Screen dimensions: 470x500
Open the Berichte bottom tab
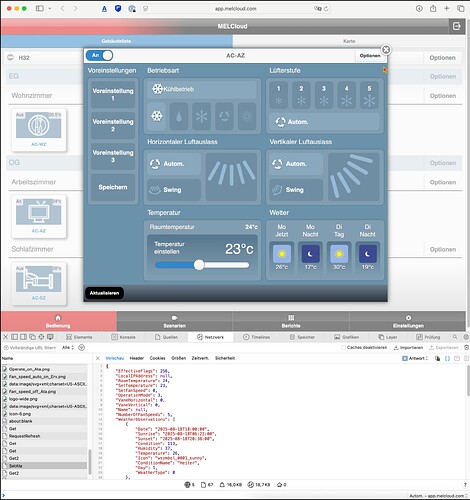pos(291,321)
